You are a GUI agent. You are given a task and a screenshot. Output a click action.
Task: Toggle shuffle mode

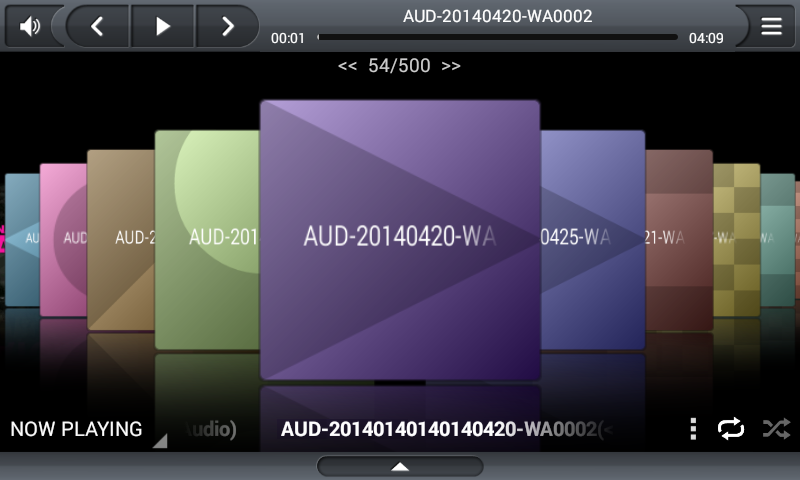click(776, 428)
